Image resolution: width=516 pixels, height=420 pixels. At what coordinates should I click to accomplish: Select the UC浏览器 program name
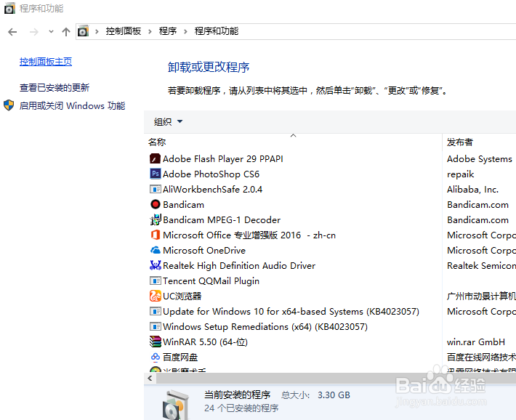[182, 296]
